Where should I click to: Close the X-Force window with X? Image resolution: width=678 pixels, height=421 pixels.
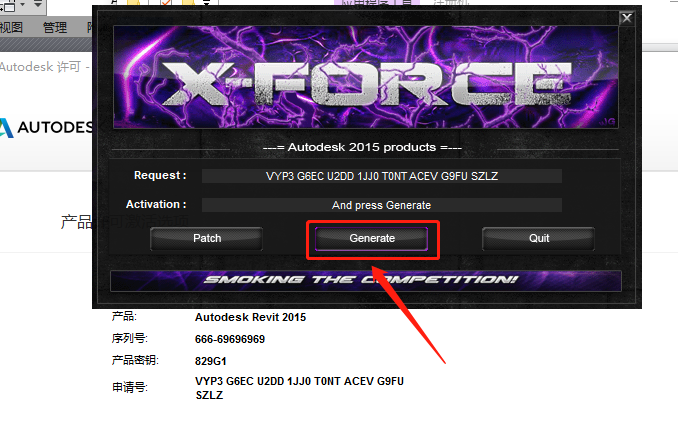coord(627,18)
